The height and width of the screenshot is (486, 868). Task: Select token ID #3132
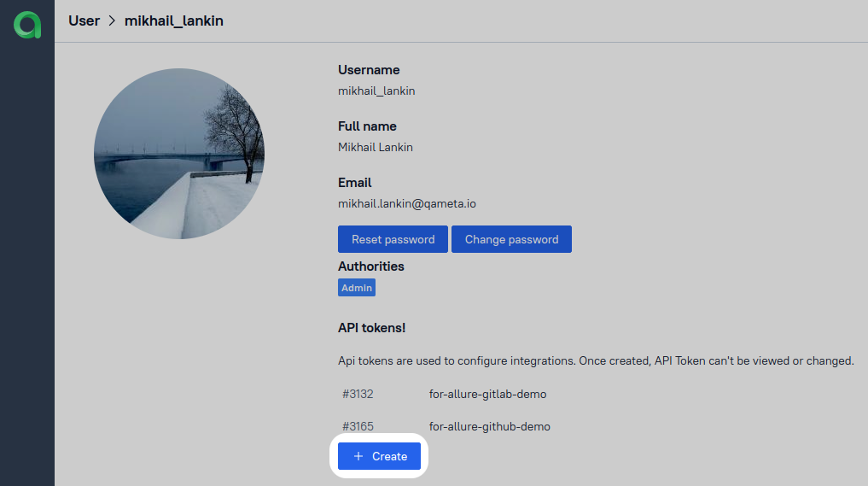tap(358, 395)
